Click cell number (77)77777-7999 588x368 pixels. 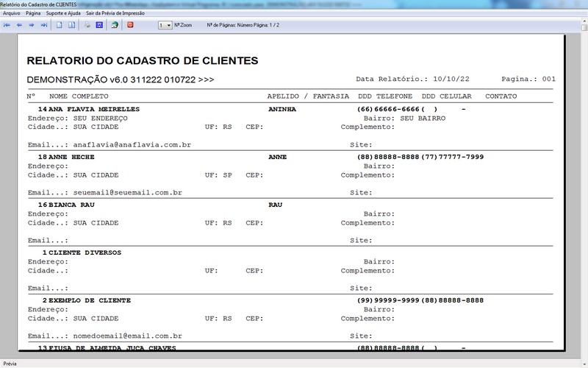(452, 157)
